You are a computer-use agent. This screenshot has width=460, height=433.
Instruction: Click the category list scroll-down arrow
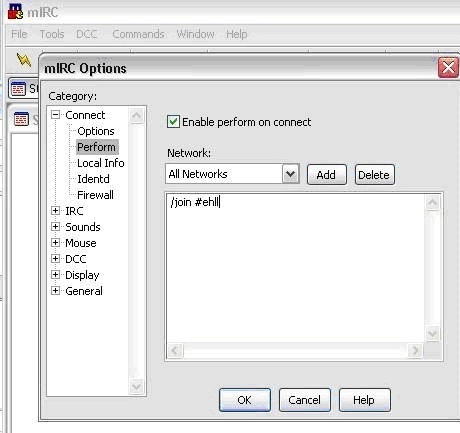(136, 387)
